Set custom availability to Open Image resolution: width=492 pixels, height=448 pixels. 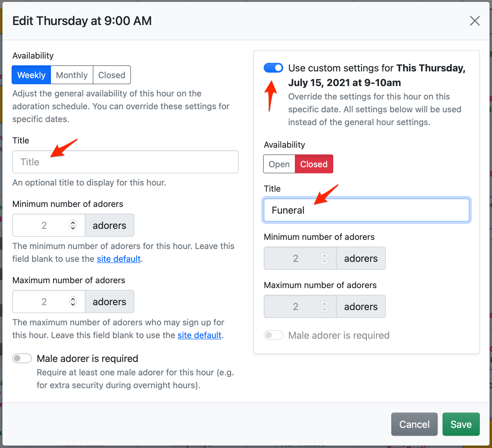coord(279,164)
